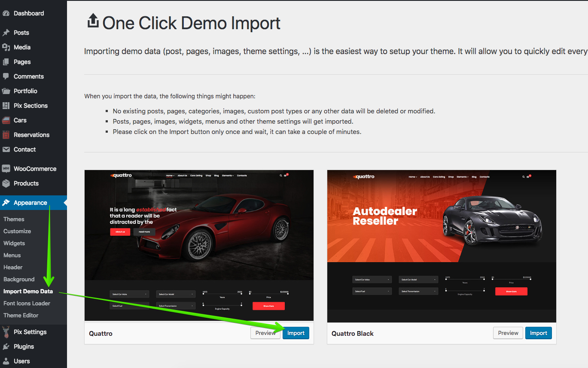The height and width of the screenshot is (368, 588).
Task: Click the Contact envelope icon
Action: [x=6, y=149]
